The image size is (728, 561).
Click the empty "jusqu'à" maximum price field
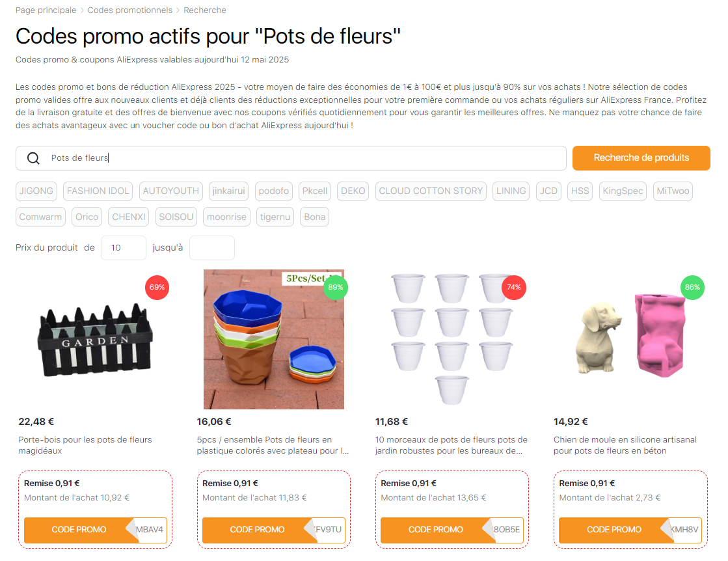pyautogui.click(x=211, y=247)
